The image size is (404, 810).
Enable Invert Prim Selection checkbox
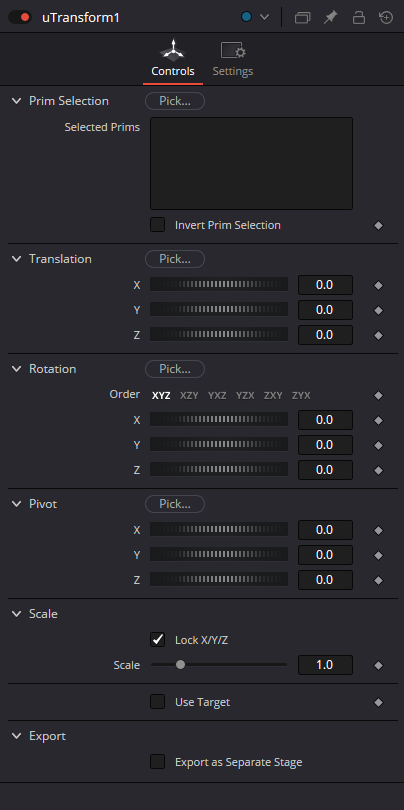(x=158, y=225)
